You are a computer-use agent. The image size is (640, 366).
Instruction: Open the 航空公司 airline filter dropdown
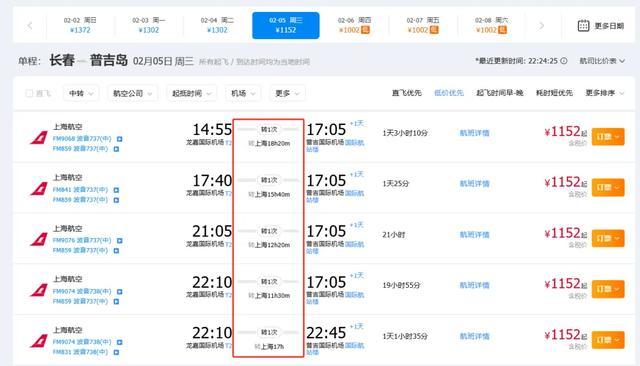pos(132,93)
